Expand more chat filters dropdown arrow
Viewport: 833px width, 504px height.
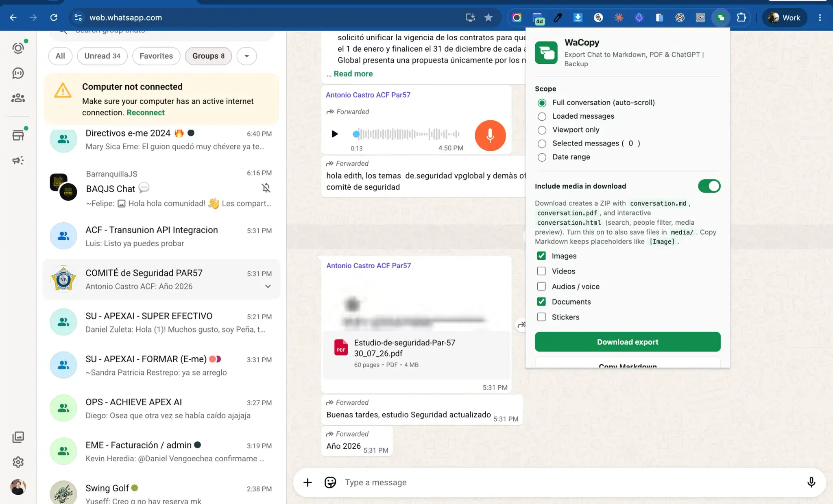point(247,56)
